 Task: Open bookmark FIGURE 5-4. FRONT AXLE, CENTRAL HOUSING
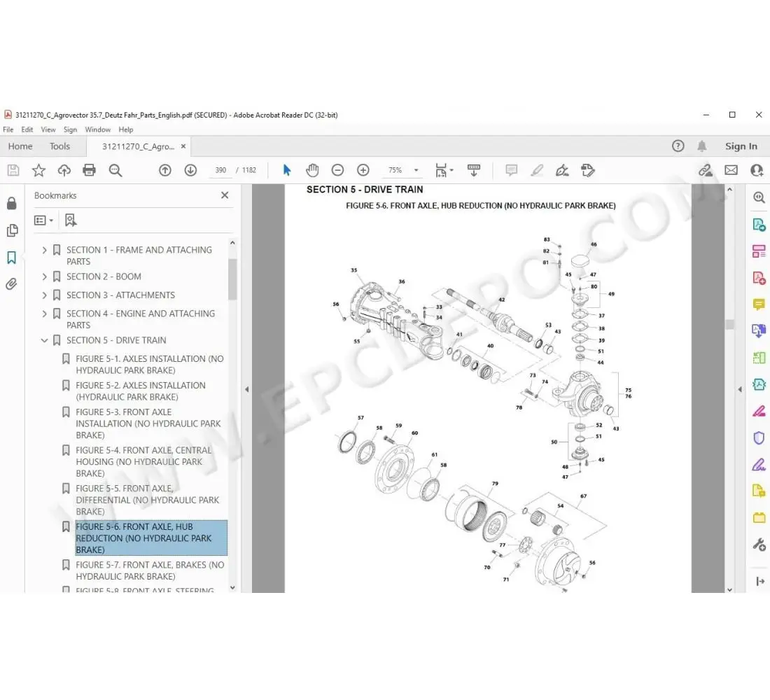tap(143, 462)
